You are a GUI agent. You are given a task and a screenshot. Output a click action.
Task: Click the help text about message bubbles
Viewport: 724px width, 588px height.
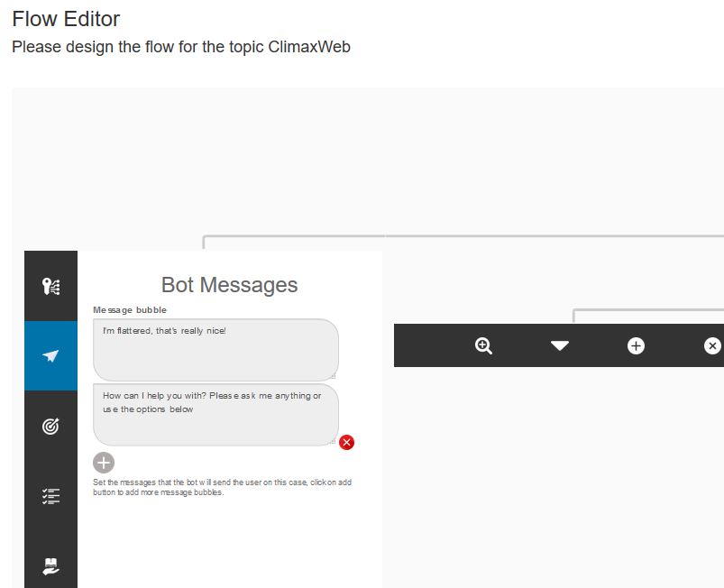pyautogui.click(x=222, y=487)
